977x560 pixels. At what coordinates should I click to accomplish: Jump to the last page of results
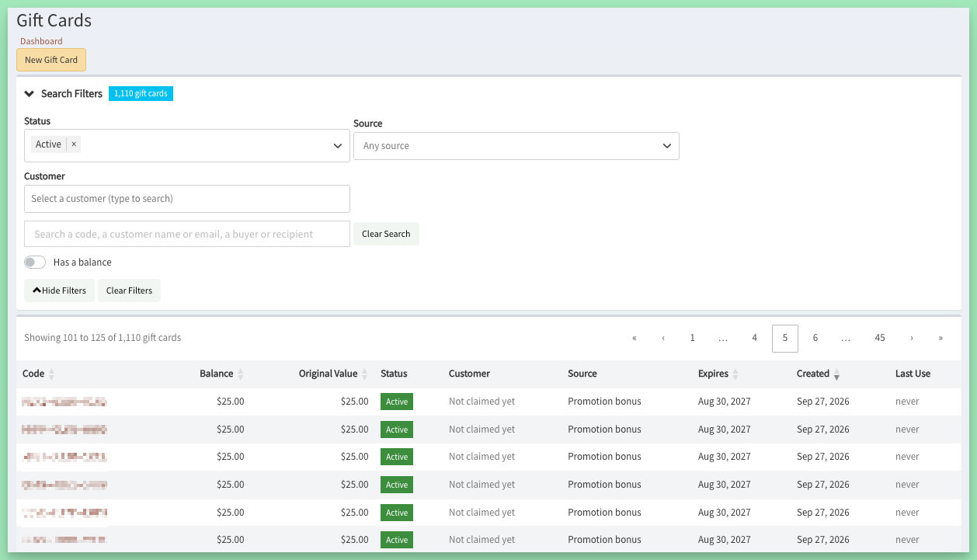(940, 339)
